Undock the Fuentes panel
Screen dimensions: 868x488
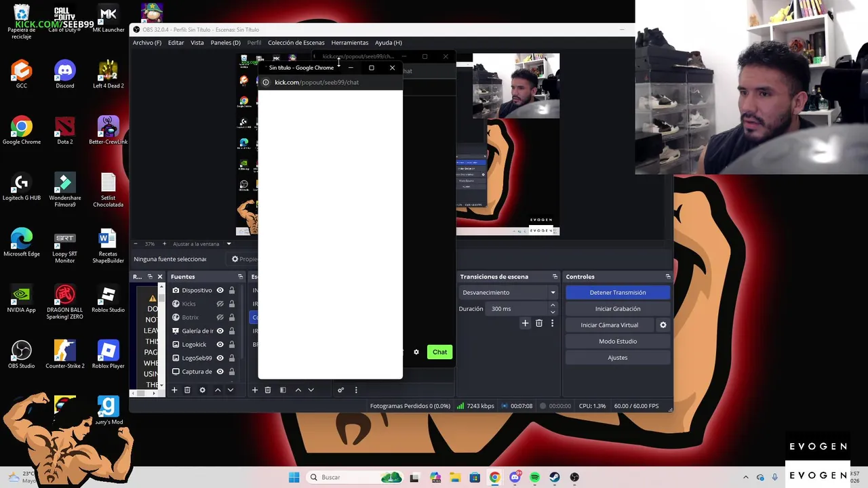[x=240, y=277]
